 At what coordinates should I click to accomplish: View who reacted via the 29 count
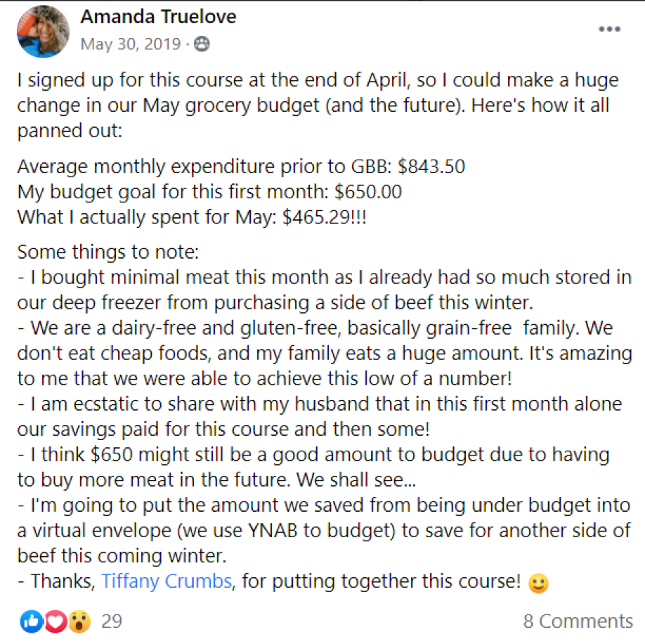click(x=112, y=621)
